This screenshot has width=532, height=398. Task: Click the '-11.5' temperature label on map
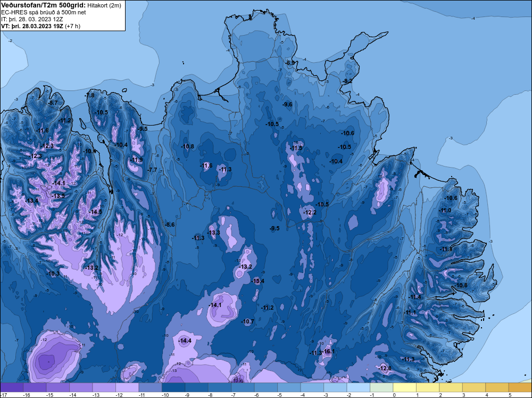click(296, 148)
